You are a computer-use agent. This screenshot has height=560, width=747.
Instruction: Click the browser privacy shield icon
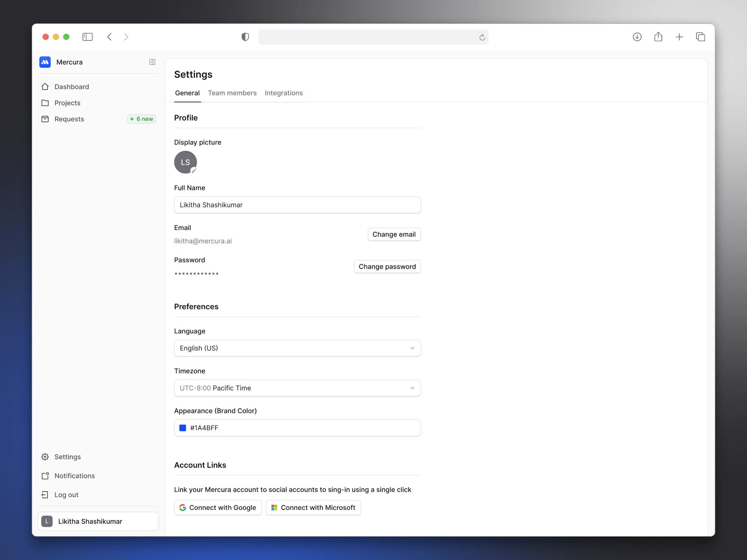coord(245,37)
